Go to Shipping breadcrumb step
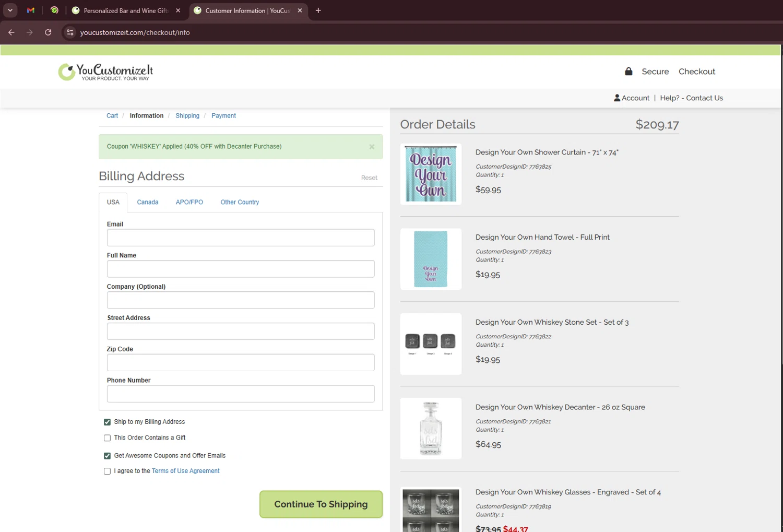 187,116
